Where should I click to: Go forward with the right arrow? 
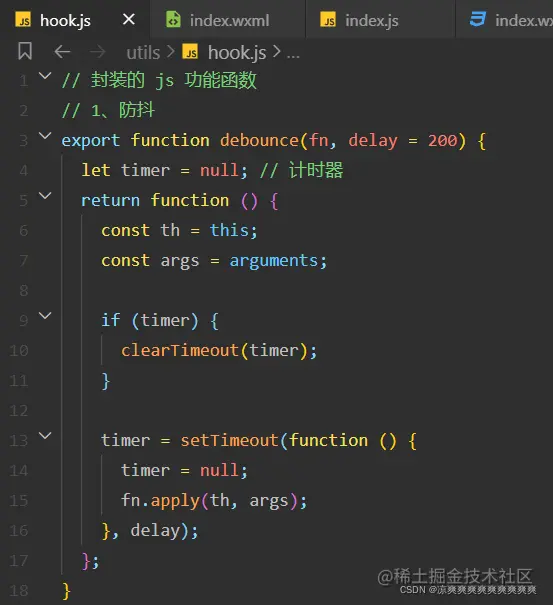coord(97,51)
